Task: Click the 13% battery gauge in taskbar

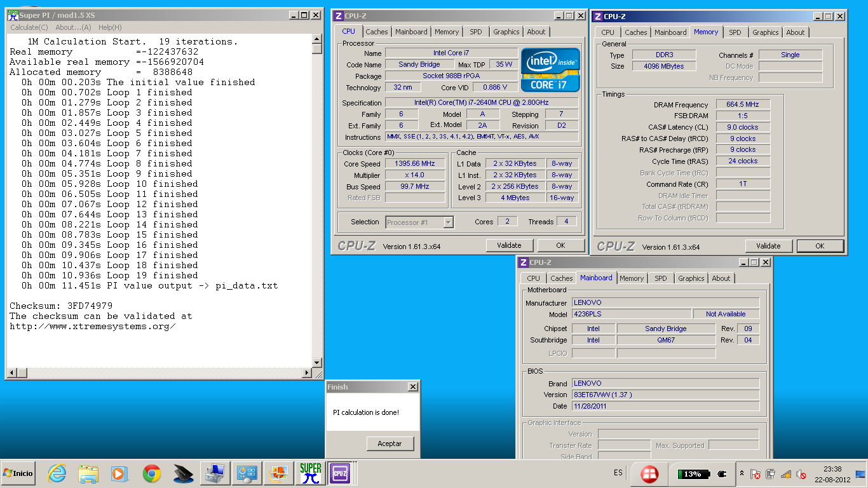Action: coord(693,474)
